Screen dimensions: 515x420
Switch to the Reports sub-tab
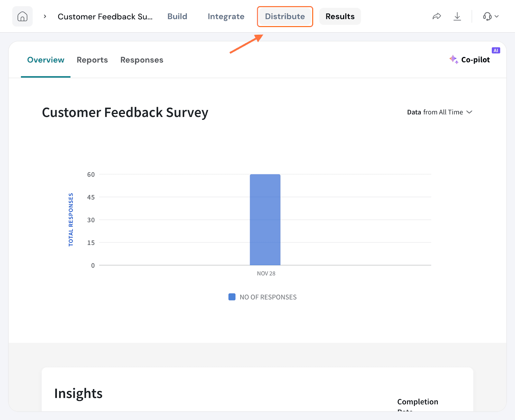[x=92, y=60]
